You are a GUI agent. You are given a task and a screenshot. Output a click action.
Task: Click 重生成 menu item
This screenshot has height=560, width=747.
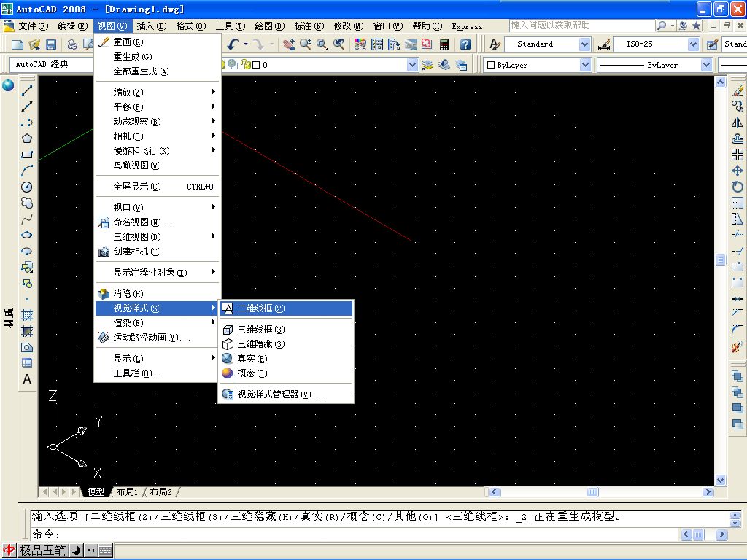(158, 57)
